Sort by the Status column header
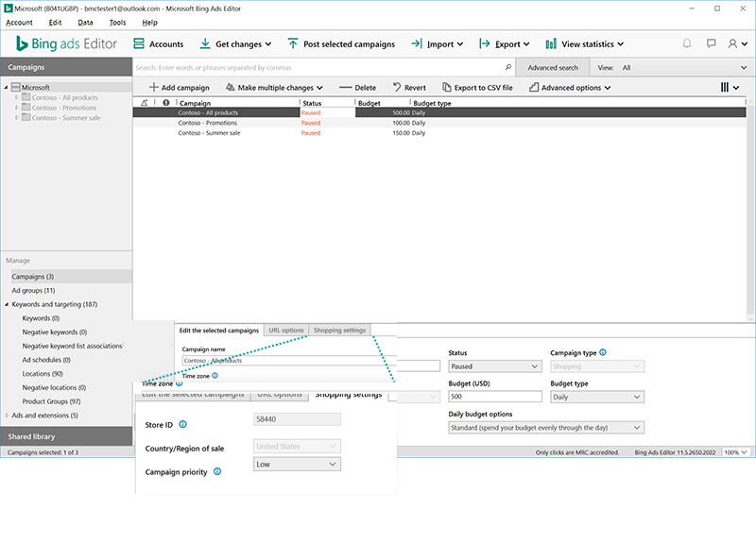This screenshot has width=756, height=544. click(312, 103)
